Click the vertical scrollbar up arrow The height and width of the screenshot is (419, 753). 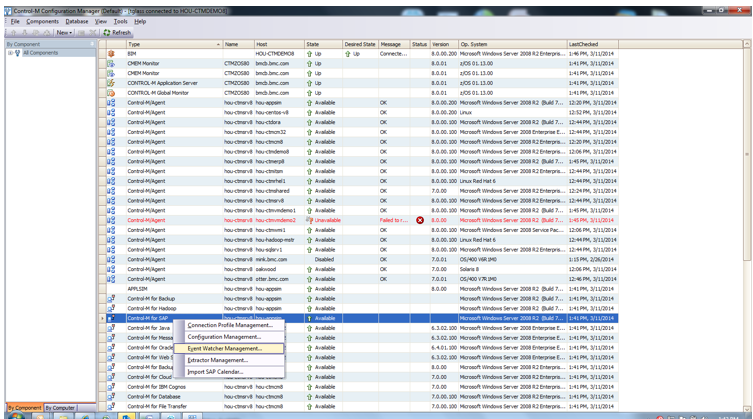click(x=747, y=44)
